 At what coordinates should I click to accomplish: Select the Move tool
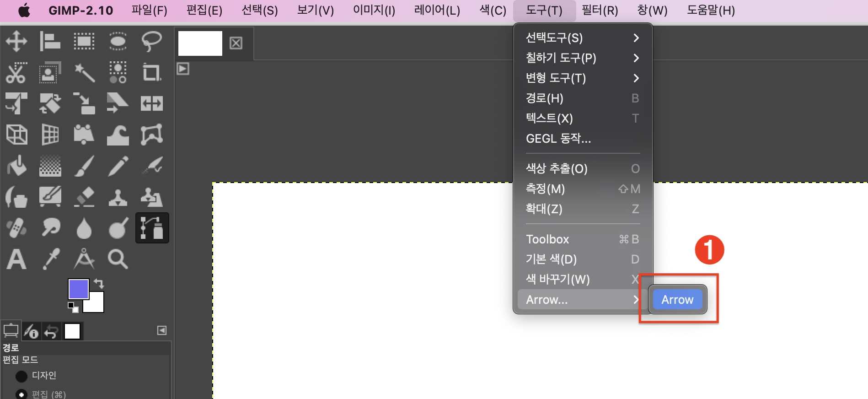point(16,41)
